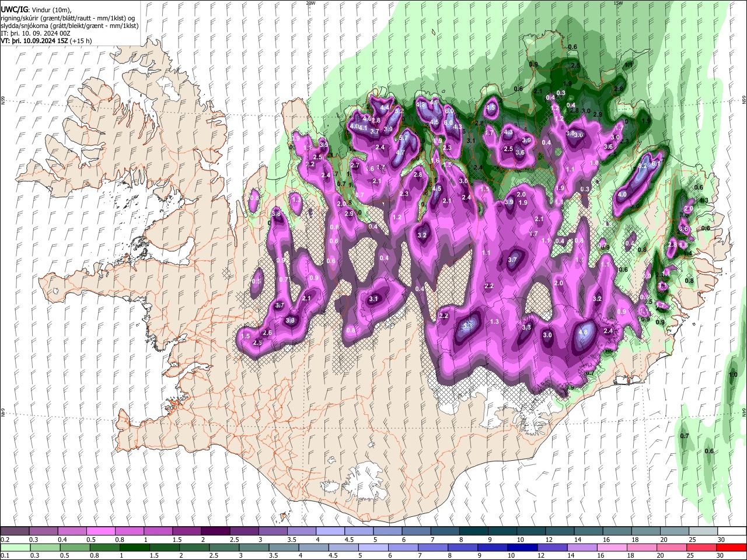Pick the pure red rain swatch above 30

[731, 547]
